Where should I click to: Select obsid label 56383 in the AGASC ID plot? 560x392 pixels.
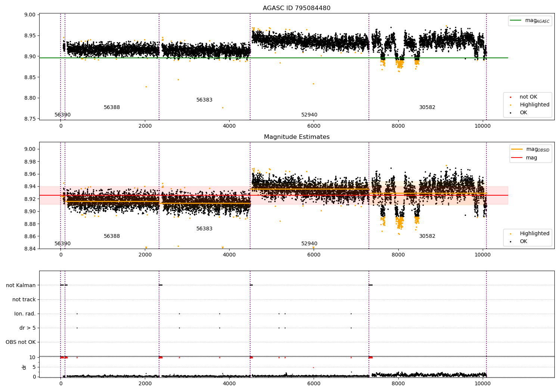click(x=204, y=100)
